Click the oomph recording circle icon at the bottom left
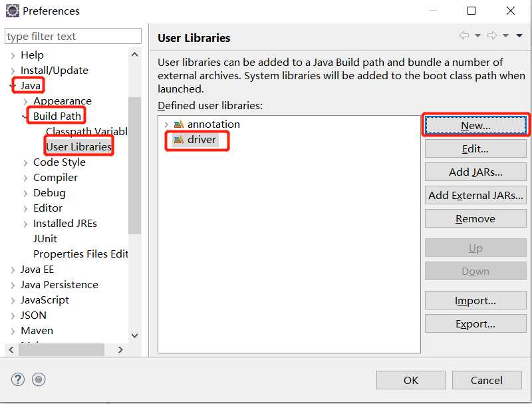Screen dimensions: 532x404 point(39,379)
